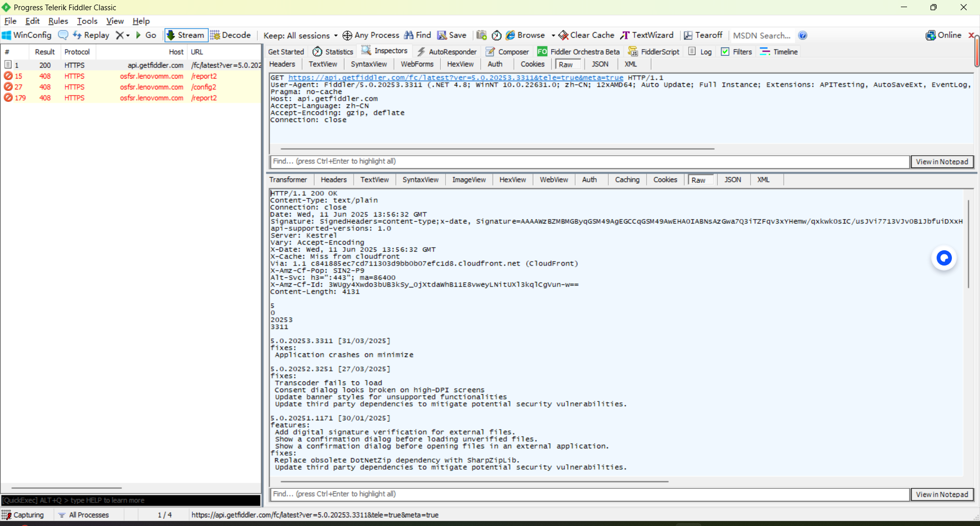Open Fiddler Orchestra Beta tab
Image resolution: width=980 pixels, height=526 pixels.
(578, 52)
